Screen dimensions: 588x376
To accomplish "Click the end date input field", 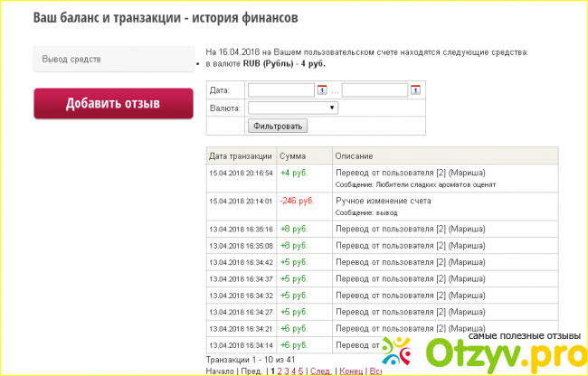I will 375,89.
